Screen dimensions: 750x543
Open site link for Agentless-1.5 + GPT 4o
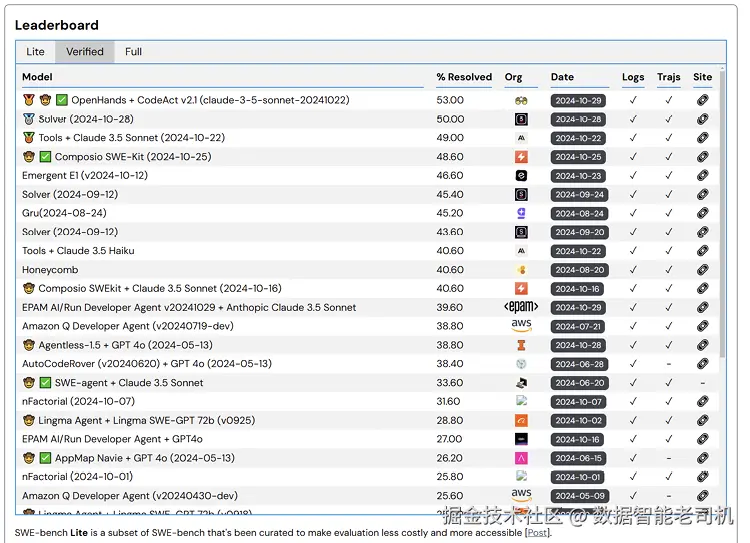[702, 345]
